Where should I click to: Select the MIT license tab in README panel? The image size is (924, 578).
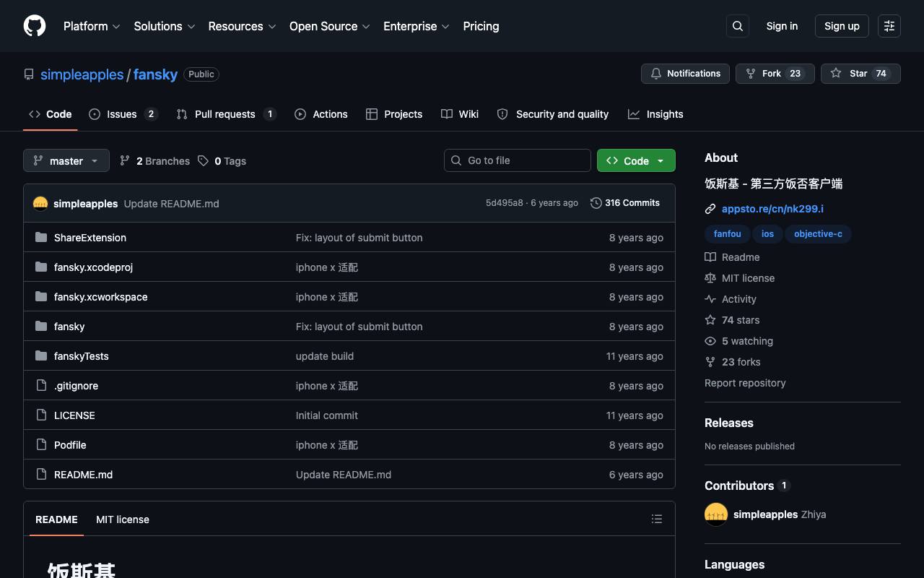coord(123,519)
